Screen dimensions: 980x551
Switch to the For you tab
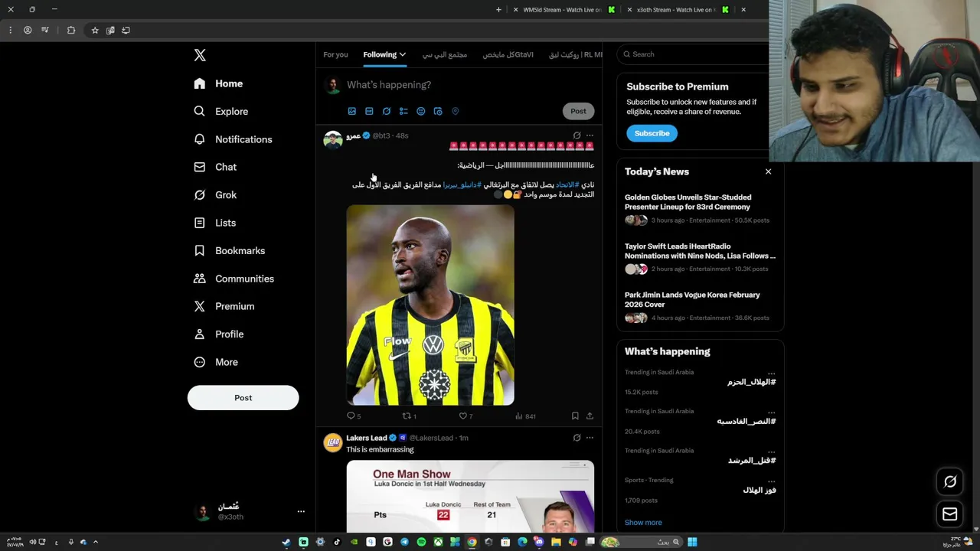pos(335,54)
